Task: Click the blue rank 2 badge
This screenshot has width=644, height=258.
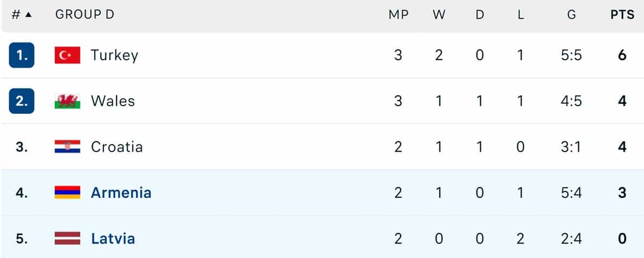Action: click(x=22, y=101)
